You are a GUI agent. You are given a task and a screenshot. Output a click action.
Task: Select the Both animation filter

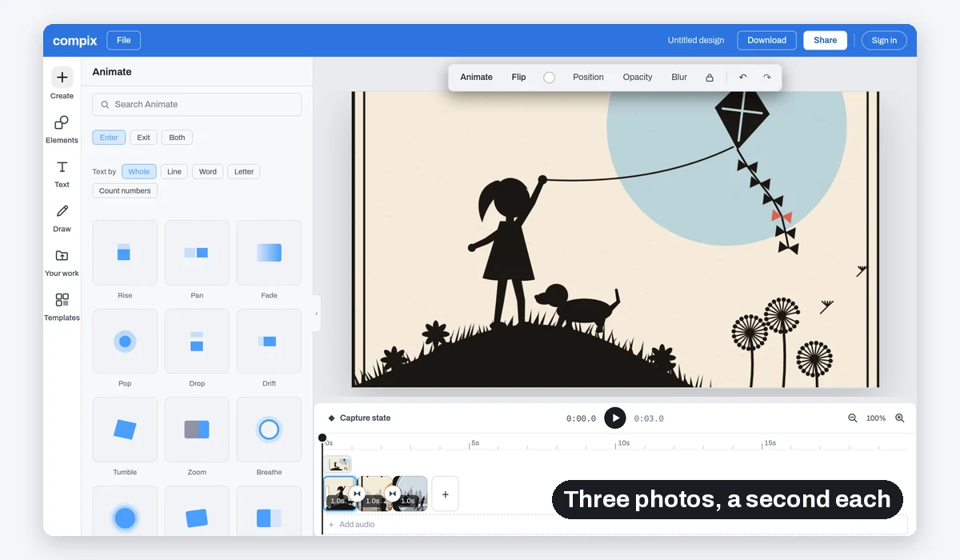tap(177, 138)
